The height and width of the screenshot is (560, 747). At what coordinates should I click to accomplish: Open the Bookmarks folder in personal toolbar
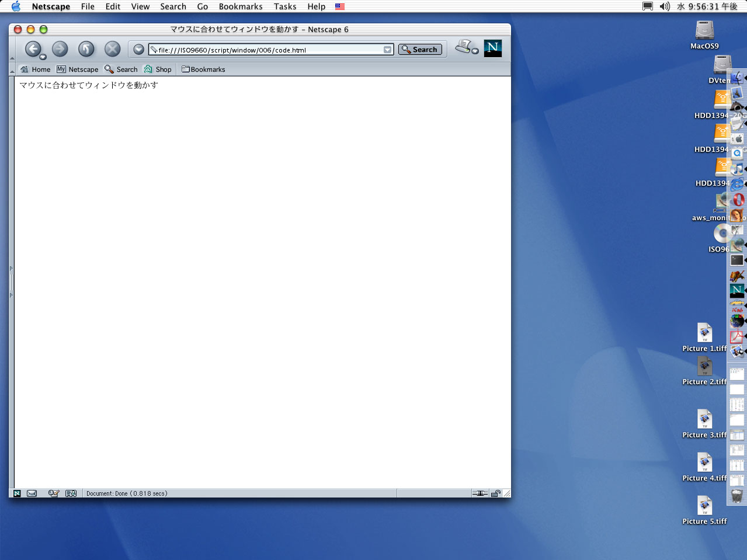[203, 69]
